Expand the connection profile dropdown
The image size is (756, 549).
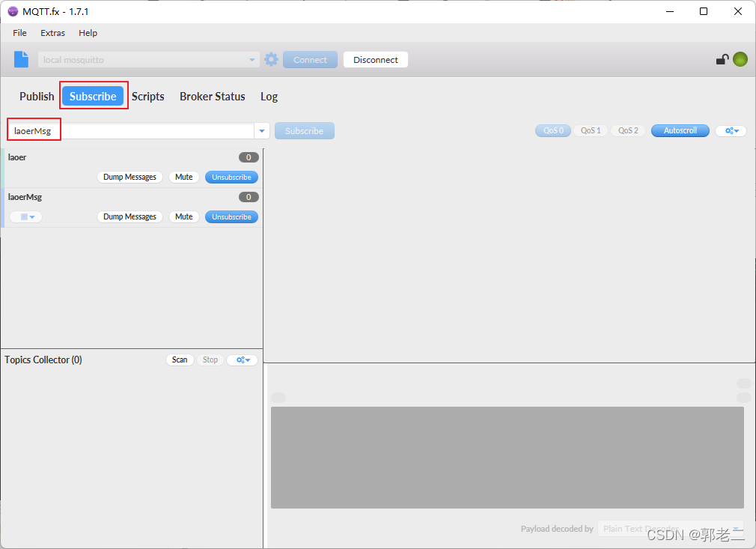coord(252,60)
